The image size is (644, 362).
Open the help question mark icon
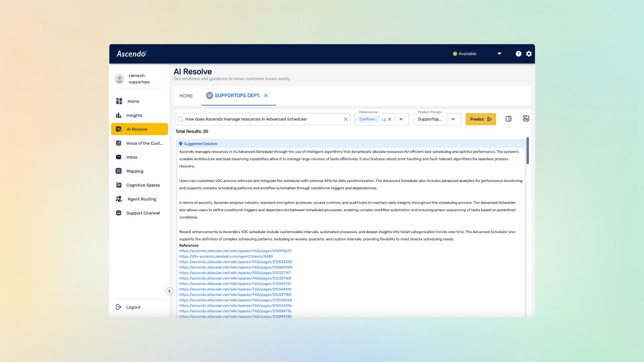pos(519,54)
